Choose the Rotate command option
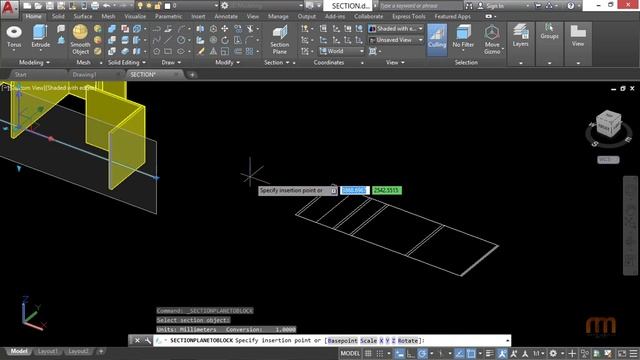The width and height of the screenshot is (640, 360). click(x=407, y=340)
